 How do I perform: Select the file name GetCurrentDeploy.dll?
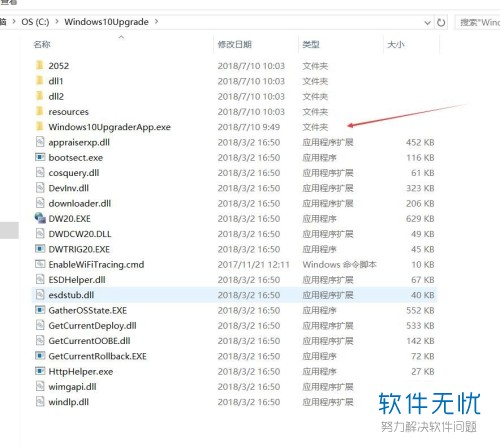pyautogui.click(x=92, y=326)
